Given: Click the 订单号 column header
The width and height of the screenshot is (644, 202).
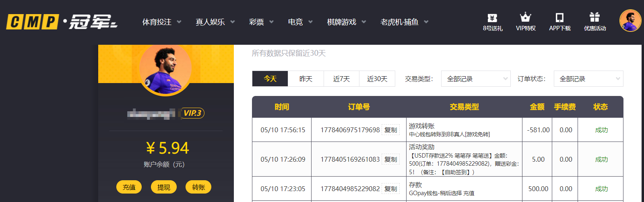Looking at the screenshot, I should (x=359, y=107).
